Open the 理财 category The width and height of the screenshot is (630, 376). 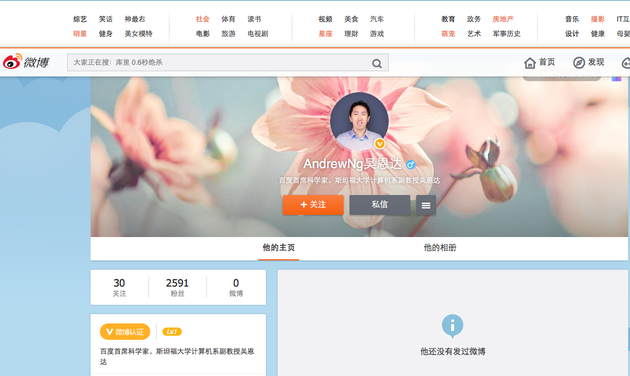[351, 34]
